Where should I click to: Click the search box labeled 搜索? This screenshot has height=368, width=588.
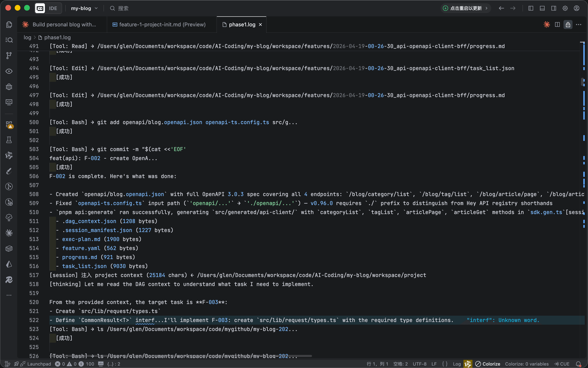pyautogui.click(x=119, y=8)
